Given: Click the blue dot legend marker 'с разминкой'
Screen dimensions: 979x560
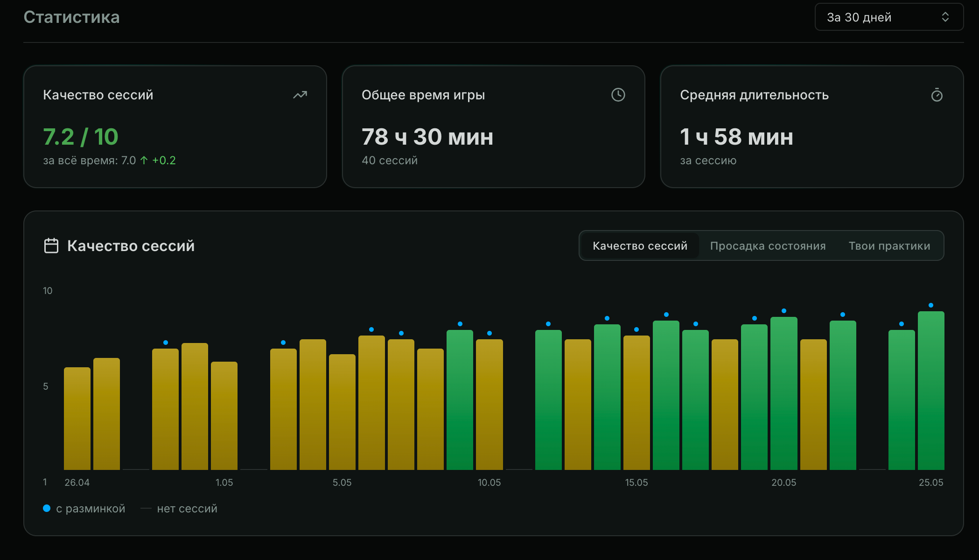Looking at the screenshot, I should coord(47,508).
